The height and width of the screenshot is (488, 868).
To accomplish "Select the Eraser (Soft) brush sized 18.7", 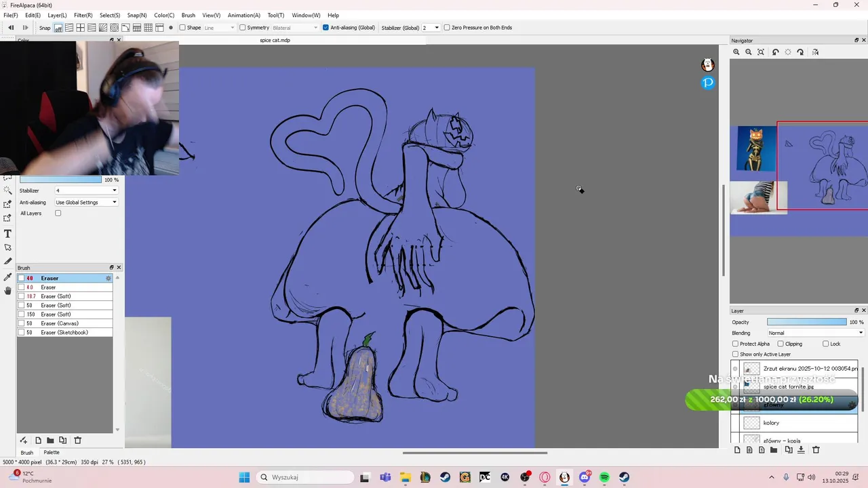I will 65,296.
